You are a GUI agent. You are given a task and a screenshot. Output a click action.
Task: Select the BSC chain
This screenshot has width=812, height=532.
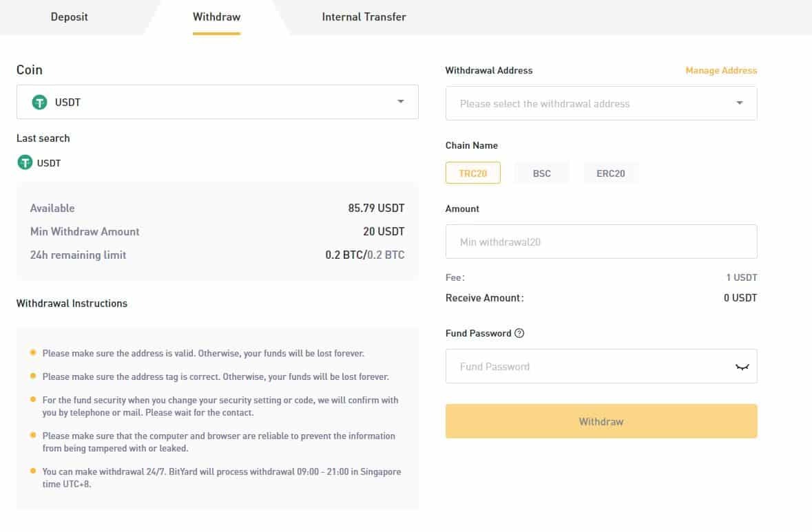(x=542, y=173)
